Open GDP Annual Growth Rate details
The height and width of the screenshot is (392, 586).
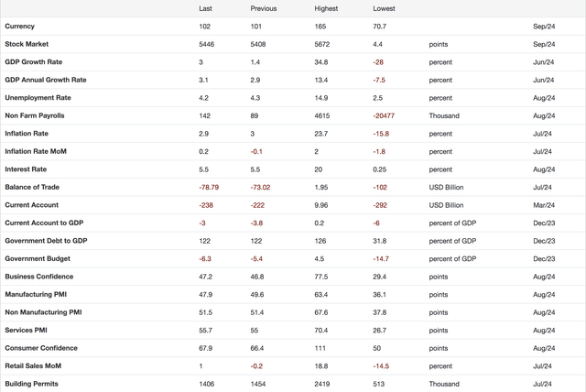[46, 80]
